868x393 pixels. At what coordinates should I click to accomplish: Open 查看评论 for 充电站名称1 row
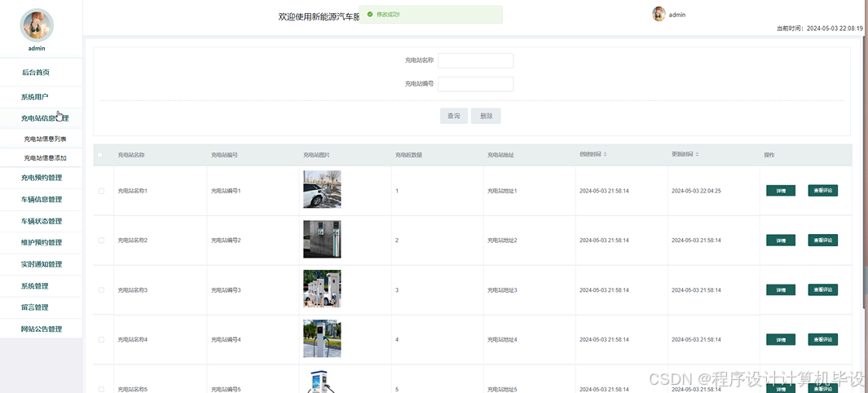[x=822, y=191]
